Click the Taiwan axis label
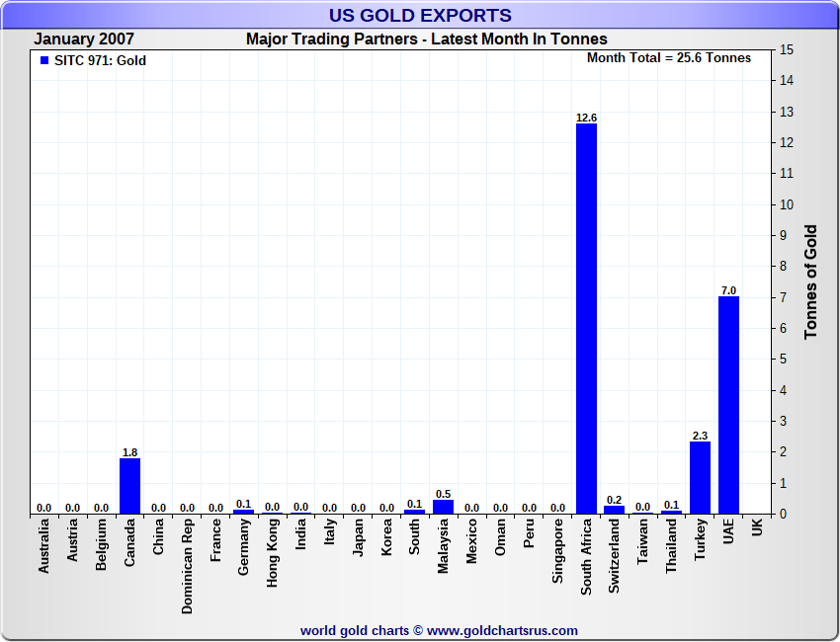This screenshot has height=642, width=840. pos(643,541)
